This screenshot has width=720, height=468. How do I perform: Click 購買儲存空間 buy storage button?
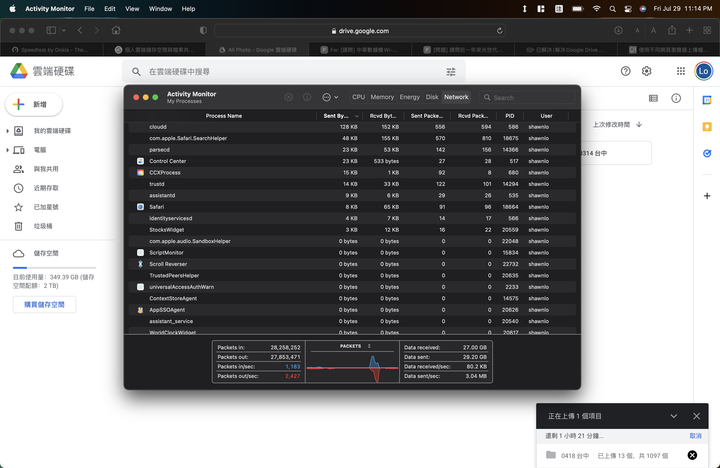[x=45, y=304]
